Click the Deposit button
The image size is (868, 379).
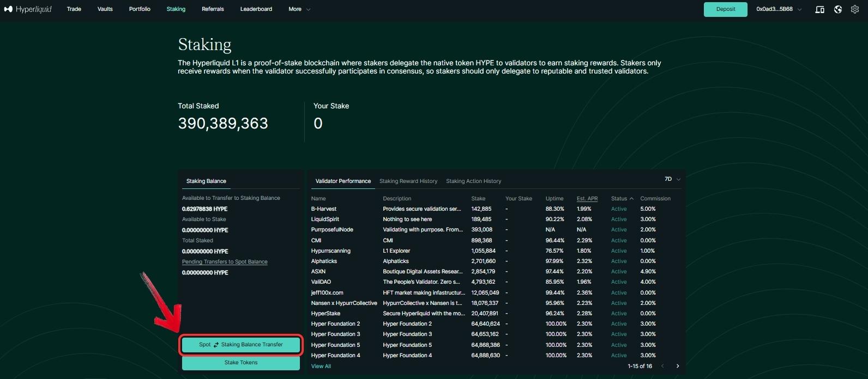tap(726, 9)
